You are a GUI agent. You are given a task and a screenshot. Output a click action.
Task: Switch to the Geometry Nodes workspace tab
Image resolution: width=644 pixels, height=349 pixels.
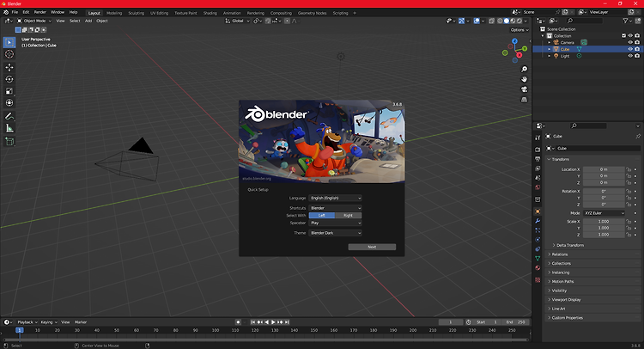[x=313, y=13]
